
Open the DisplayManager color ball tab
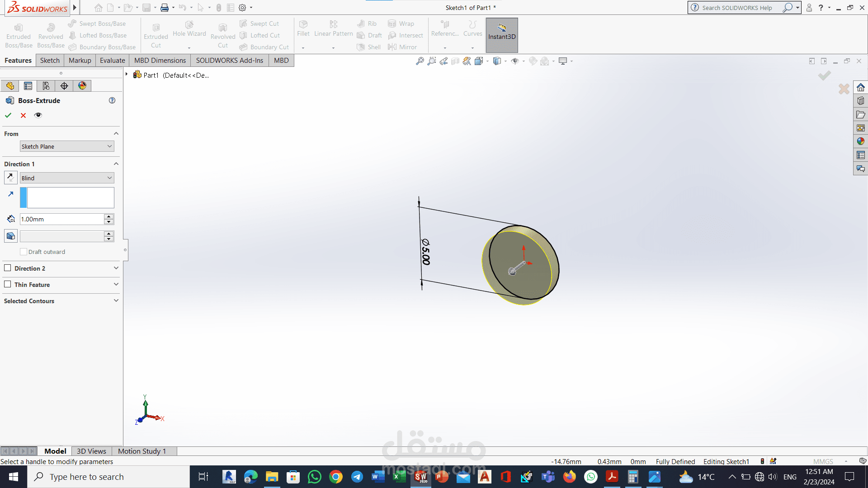point(82,86)
